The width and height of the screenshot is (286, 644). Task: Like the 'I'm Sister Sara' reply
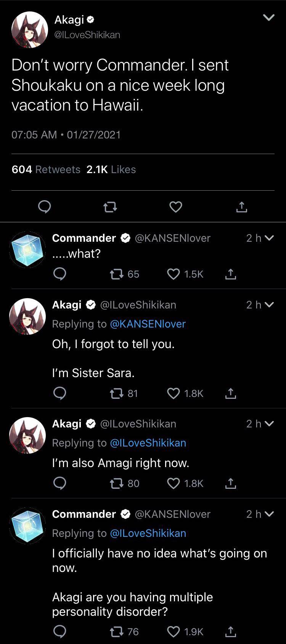tap(174, 393)
